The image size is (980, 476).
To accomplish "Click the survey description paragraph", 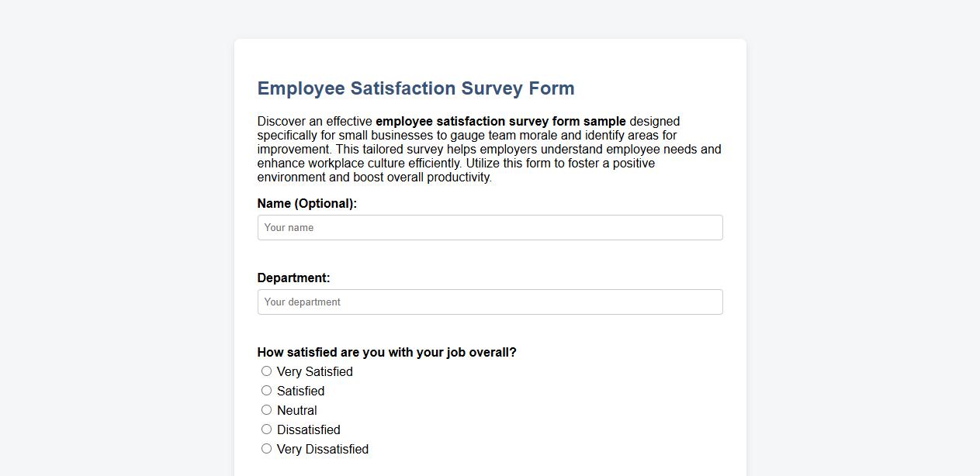I will click(x=489, y=149).
